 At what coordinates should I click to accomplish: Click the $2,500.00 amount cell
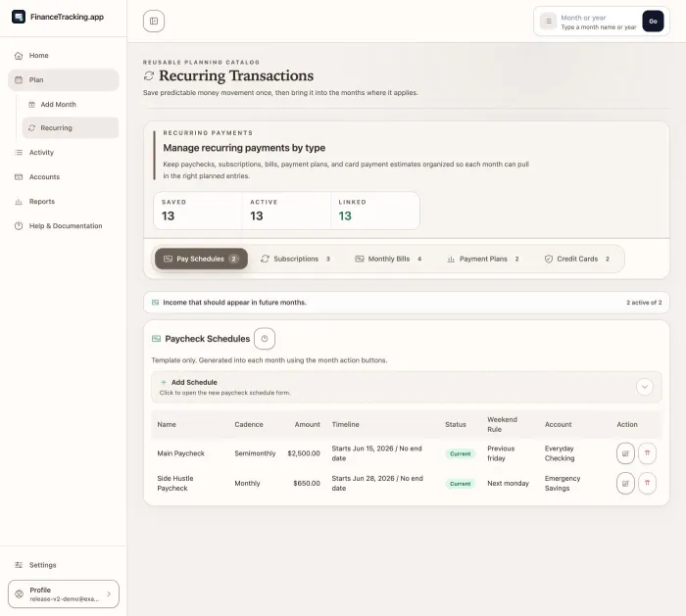[x=304, y=453]
